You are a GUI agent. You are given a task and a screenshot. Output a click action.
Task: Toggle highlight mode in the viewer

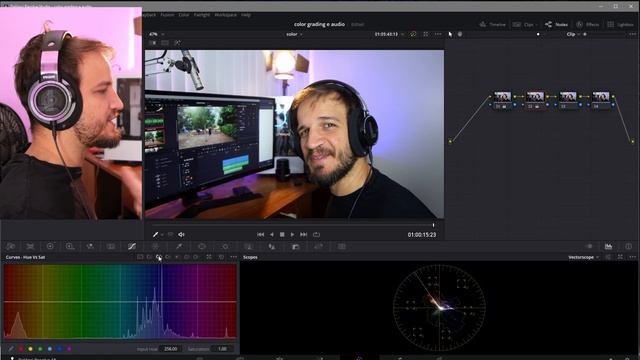point(178,42)
